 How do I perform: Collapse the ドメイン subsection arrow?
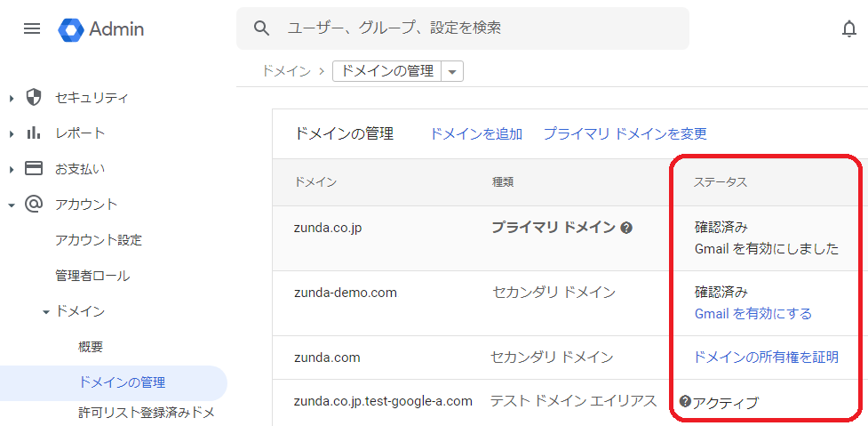[47, 312]
